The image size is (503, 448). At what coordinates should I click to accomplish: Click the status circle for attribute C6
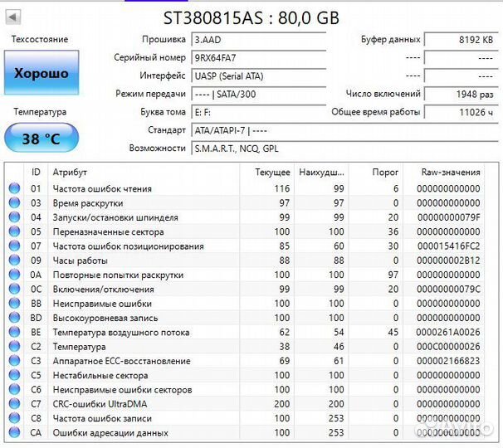(x=14, y=389)
